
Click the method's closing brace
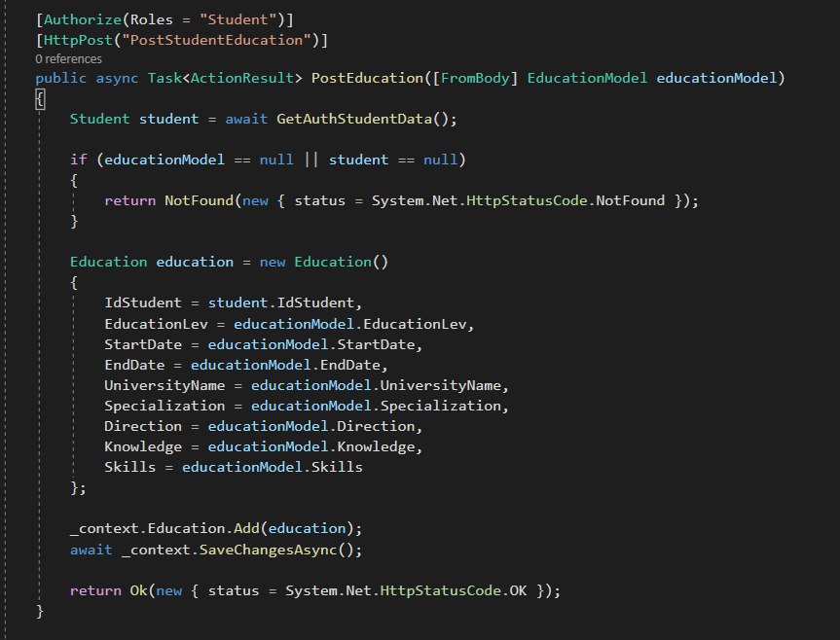[x=40, y=611]
